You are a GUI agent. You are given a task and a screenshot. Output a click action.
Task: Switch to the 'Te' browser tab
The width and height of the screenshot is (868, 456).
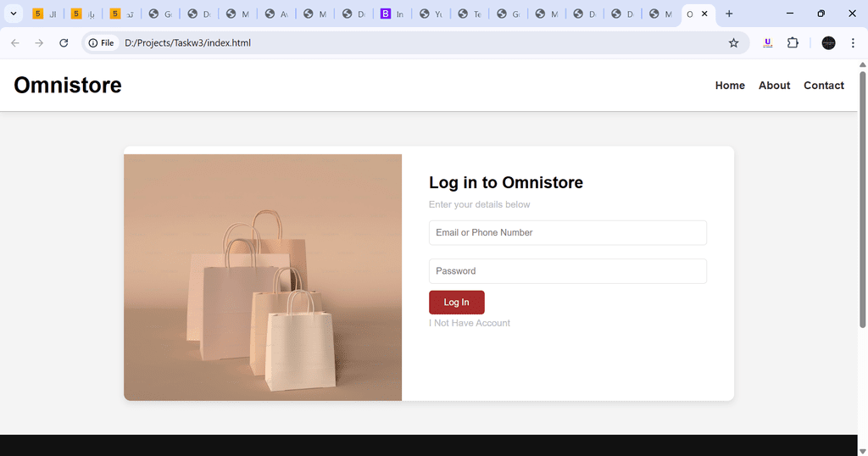(470, 14)
